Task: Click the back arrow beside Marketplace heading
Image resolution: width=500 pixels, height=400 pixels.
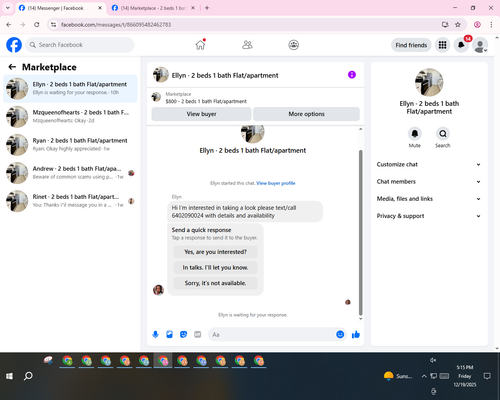Action: tap(12, 67)
